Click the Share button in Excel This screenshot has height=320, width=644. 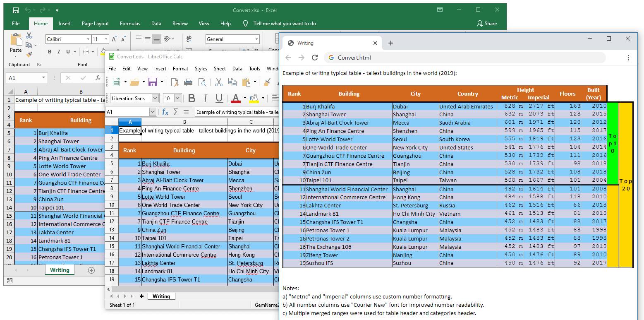tap(487, 23)
